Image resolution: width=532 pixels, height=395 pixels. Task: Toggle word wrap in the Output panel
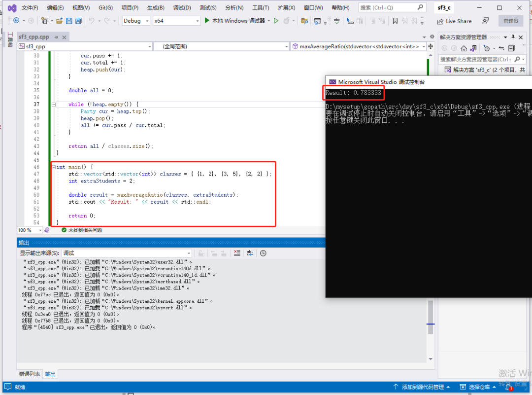pyautogui.click(x=250, y=253)
